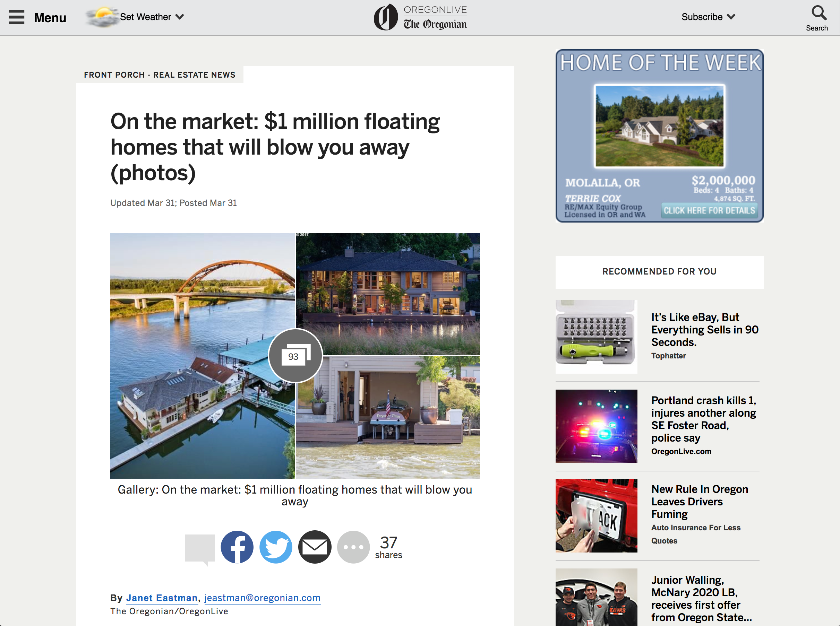View the boat garage floating home photo
840x626 pixels.
tap(388, 417)
